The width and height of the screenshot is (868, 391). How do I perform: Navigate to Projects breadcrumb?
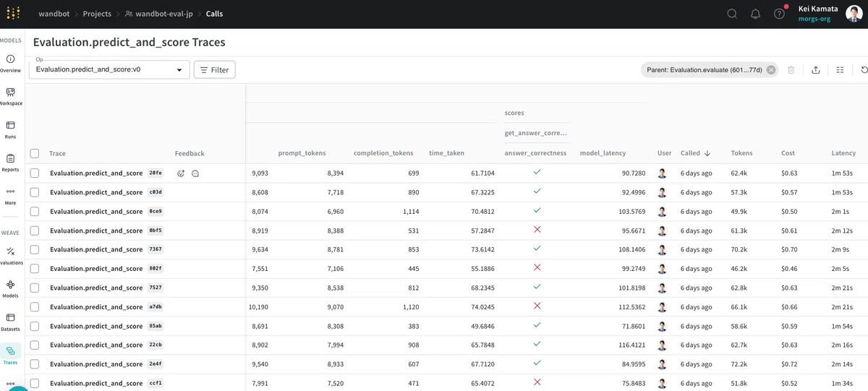(97, 14)
